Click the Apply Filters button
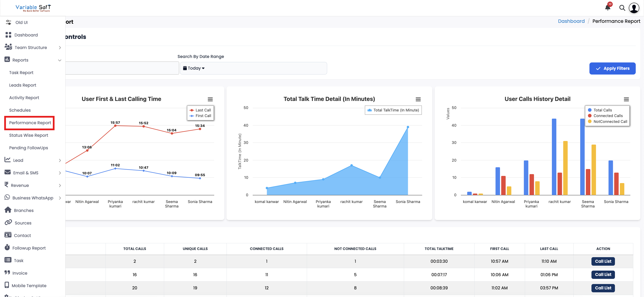Image resolution: width=644 pixels, height=297 pixels. click(x=612, y=68)
